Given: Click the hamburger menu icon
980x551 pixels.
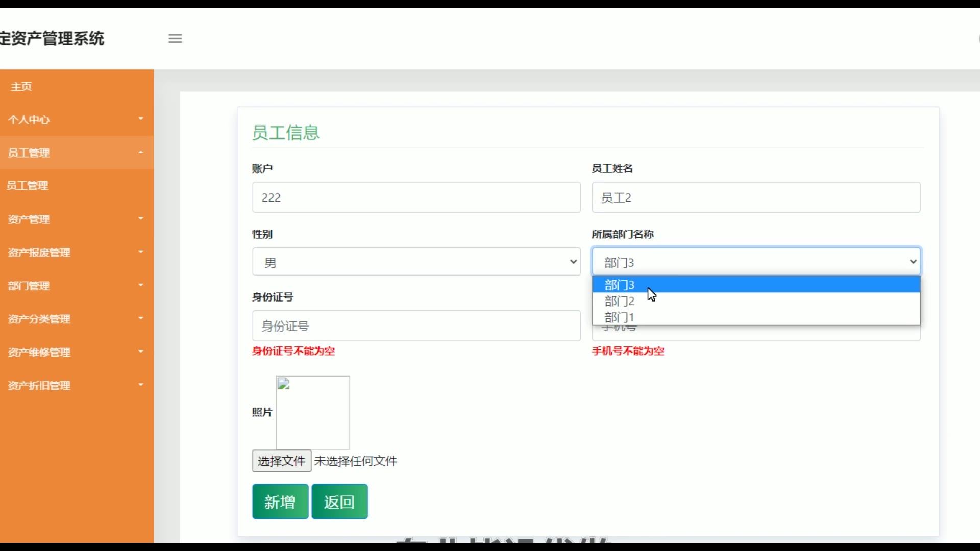Looking at the screenshot, I should 175,38.
